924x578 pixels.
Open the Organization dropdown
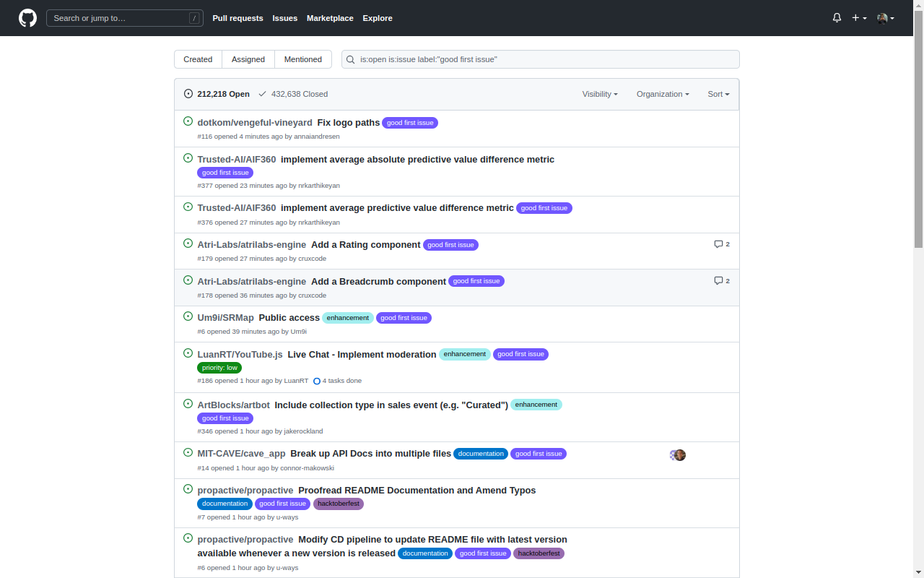coord(661,94)
